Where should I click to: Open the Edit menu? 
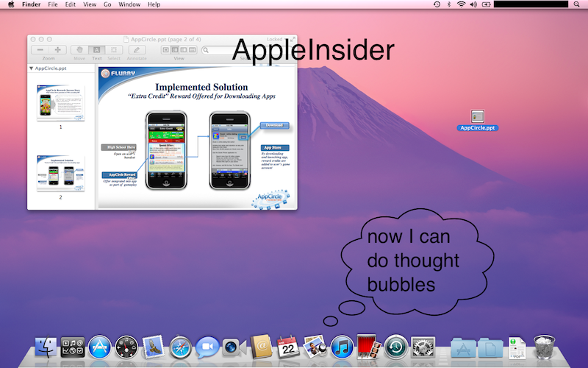tap(70, 4)
